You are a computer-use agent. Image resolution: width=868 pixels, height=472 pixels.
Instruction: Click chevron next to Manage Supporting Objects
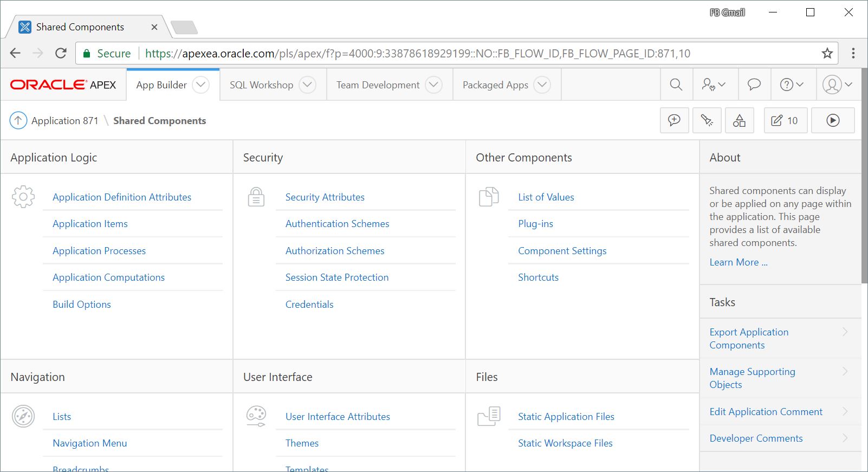845,371
